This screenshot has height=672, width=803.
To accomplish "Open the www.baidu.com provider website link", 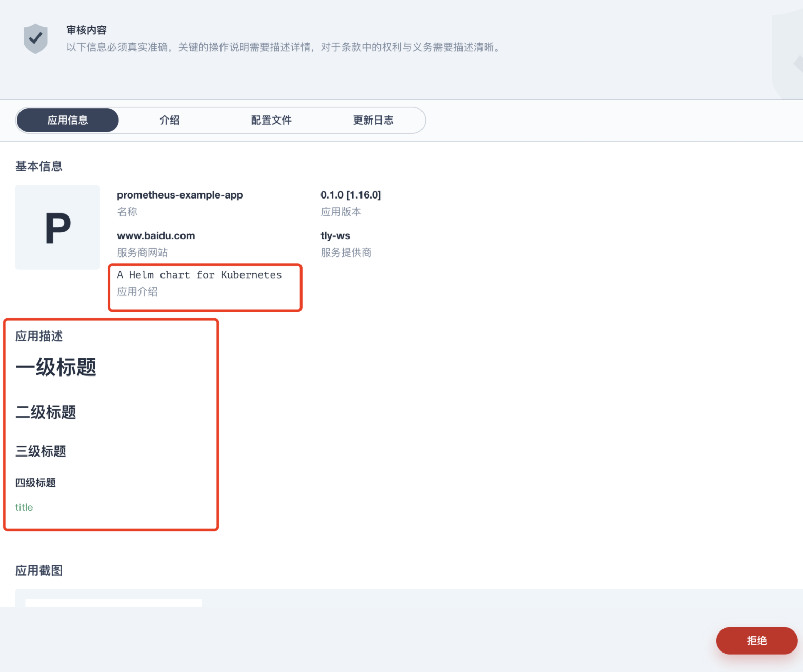I will click(x=156, y=235).
